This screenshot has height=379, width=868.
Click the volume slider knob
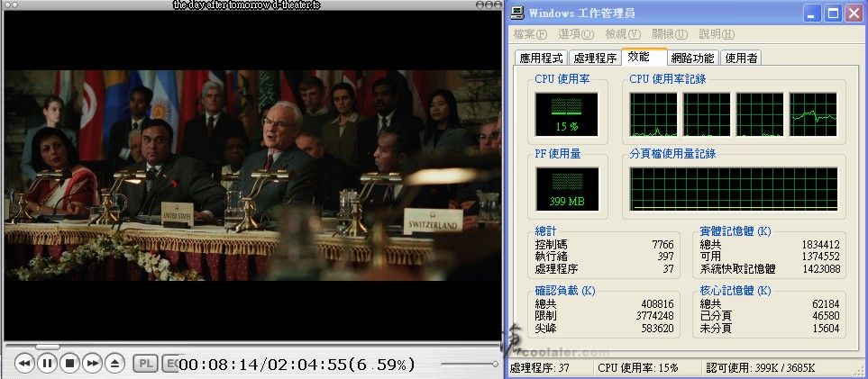click(495, 364)
